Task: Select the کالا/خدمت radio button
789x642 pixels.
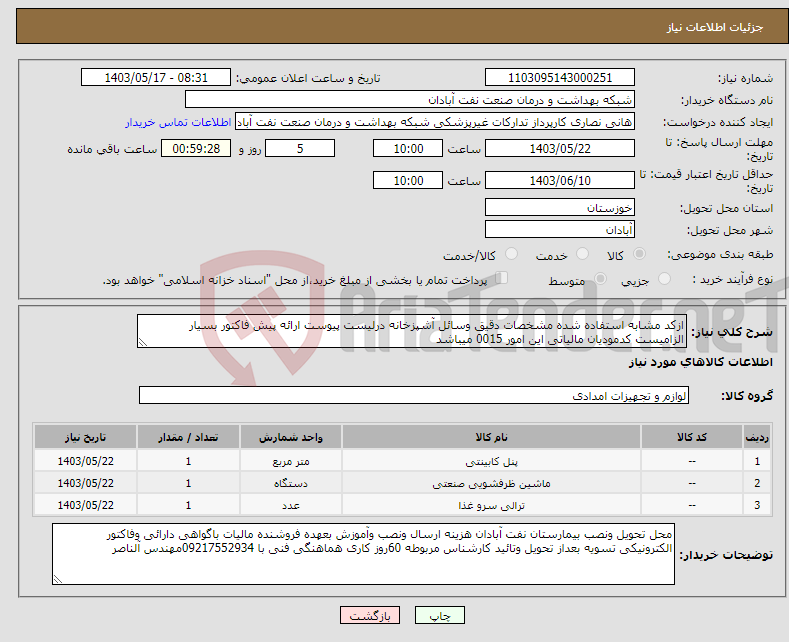Action: [511, 254]
